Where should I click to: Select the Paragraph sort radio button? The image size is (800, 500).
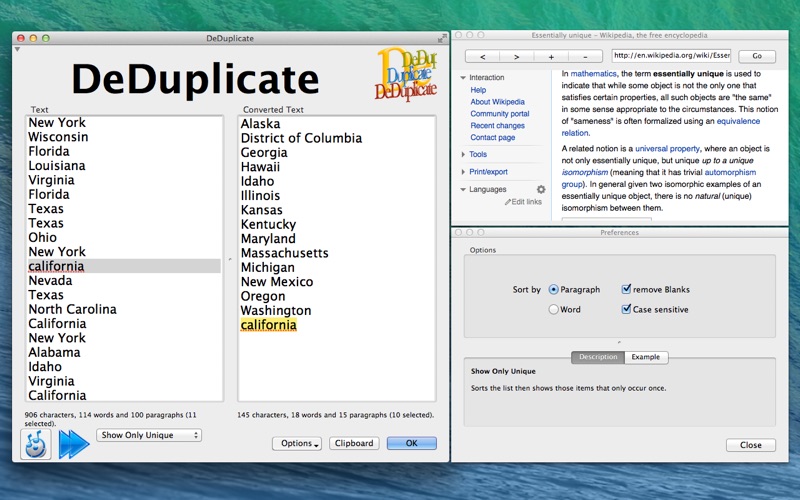[554, 289]
